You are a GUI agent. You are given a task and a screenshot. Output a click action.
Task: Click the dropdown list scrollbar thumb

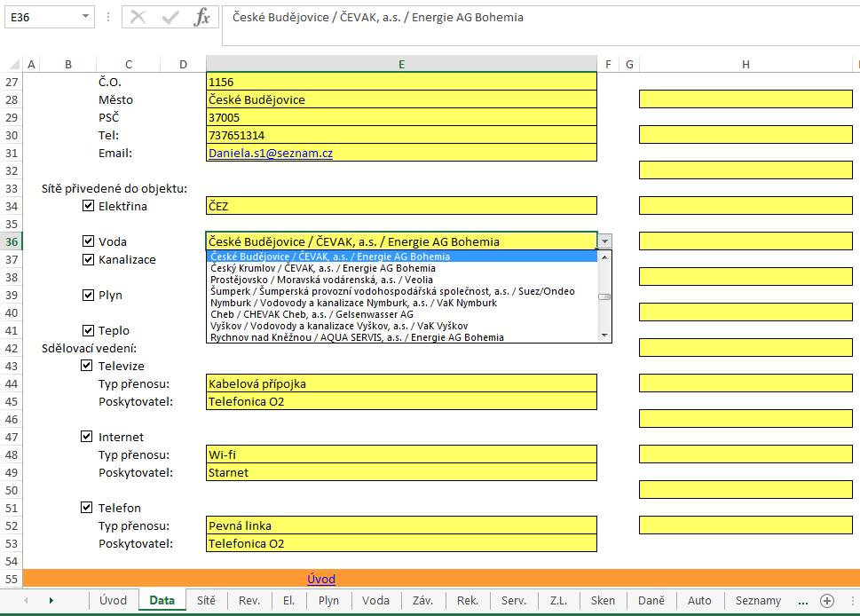pyautogui.click(x=604, y=296)
